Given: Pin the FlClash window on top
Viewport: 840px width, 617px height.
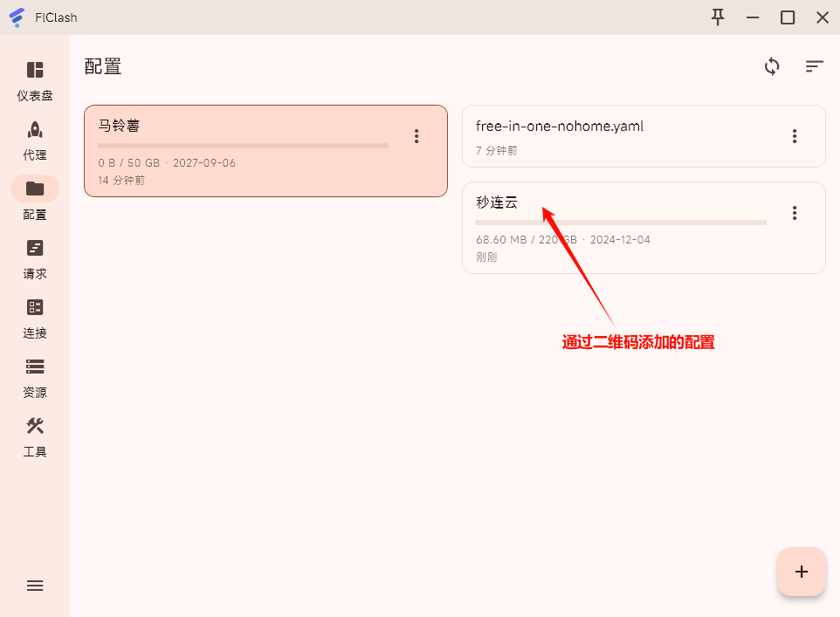Looking at the screenshot, I should coord(718,17).
